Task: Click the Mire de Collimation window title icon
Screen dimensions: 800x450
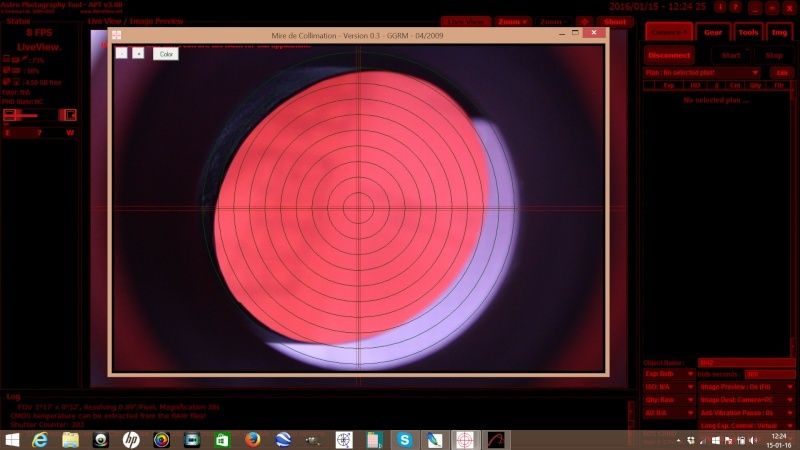Action: coord(117,35)
